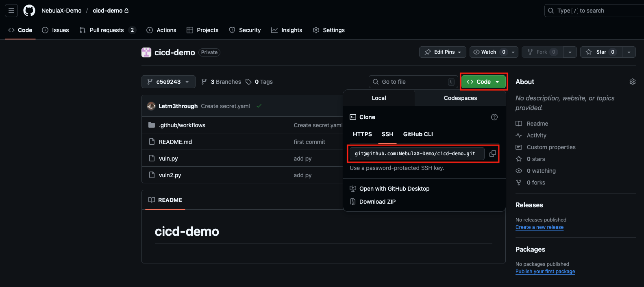Open the Releases heading link
The width and height of the screenshot is (644, 287).
point(529,205)
